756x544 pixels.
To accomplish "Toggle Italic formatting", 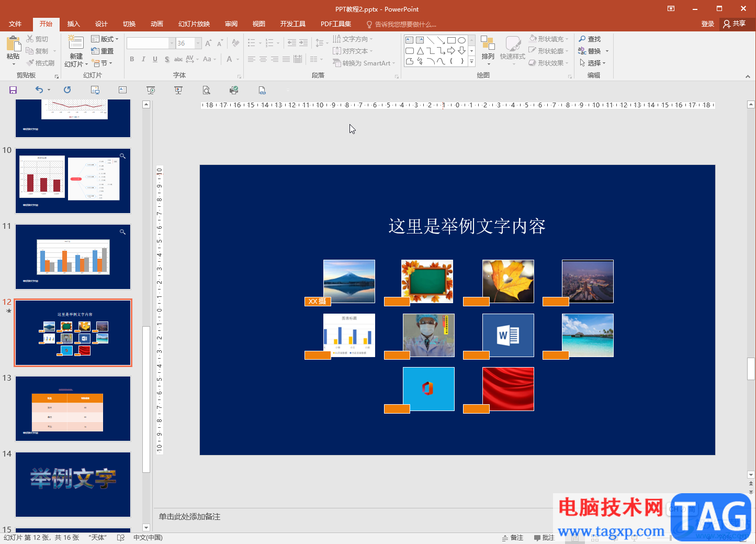I will coord(143,59).
